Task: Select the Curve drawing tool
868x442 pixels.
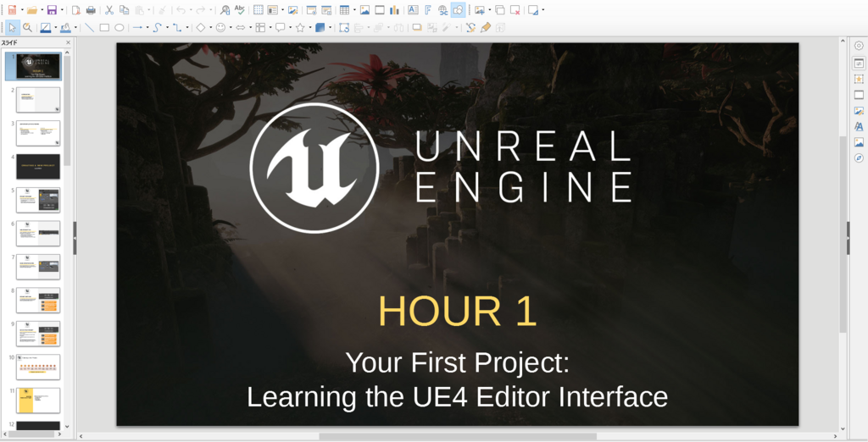Action: click(x=157, y=28)
